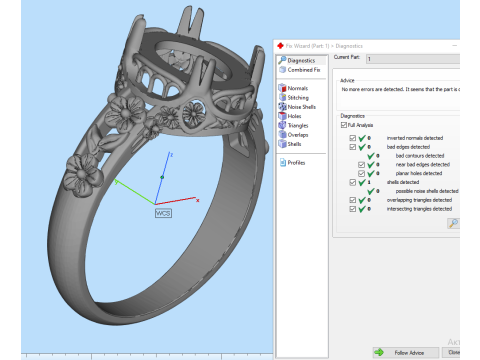The width and height of the screenshot is (480, 360).
Task: Click 'inverted normals detected' label
Action: click(x=415, y=138)
